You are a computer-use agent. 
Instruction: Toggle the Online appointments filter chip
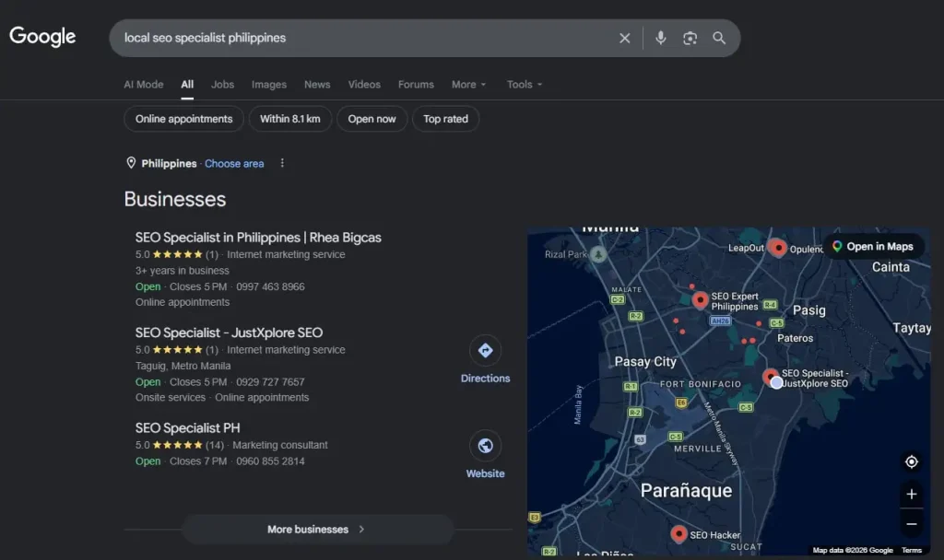coord(183,119)
